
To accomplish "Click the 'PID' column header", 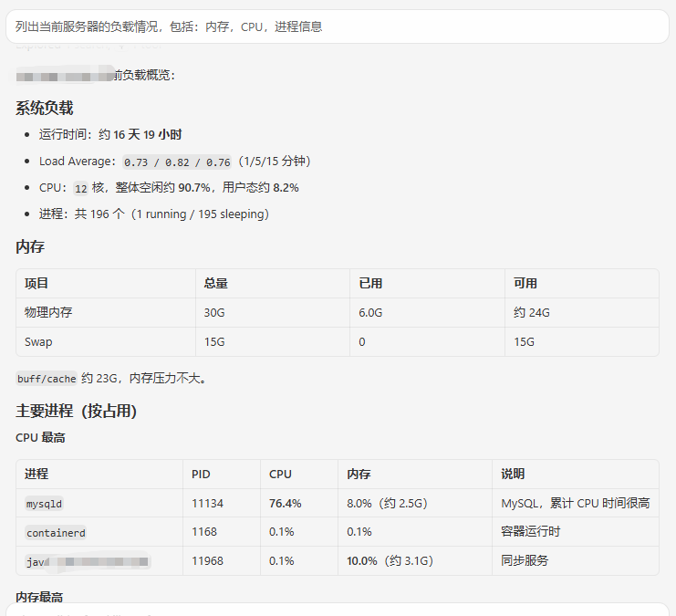I will [x=201, y=474].
